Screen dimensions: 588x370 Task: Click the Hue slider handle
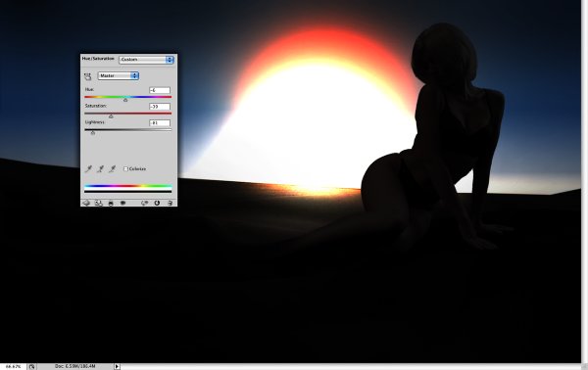pyautogui.click(x=125, y=100)
